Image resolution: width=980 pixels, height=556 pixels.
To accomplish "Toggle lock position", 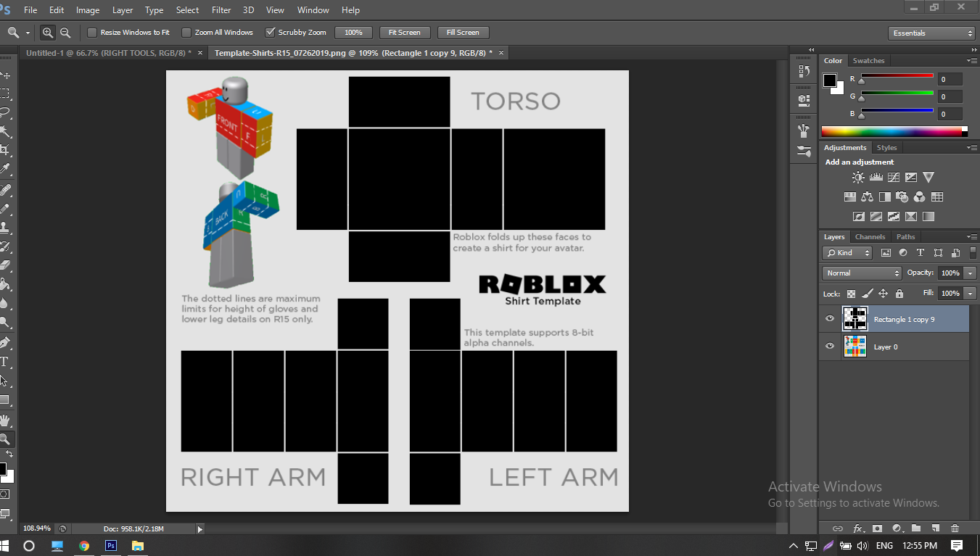I will pyautogui.click(x=883, y=294).
